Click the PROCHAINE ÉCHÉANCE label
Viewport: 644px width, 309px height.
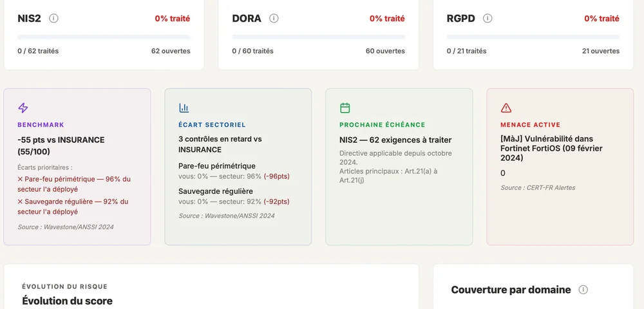[383, 125]
